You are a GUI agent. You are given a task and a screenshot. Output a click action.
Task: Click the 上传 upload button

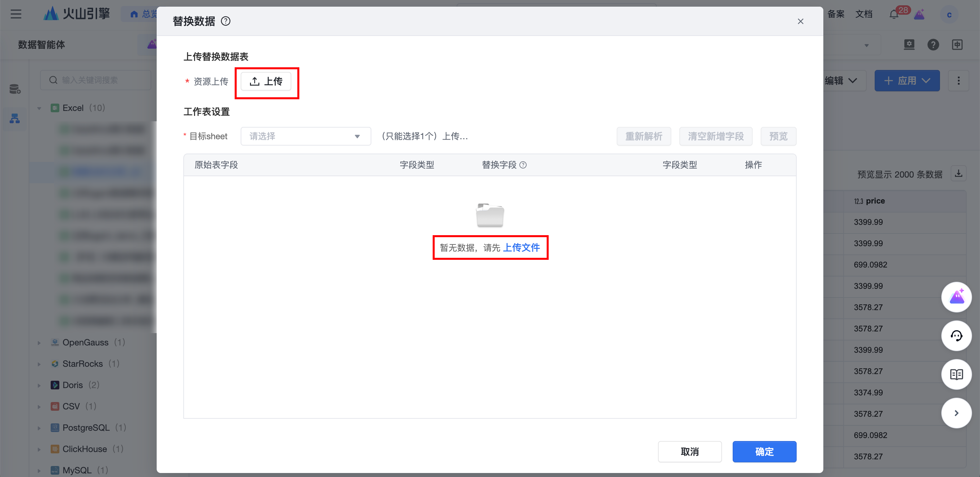[x=266, y=81]
